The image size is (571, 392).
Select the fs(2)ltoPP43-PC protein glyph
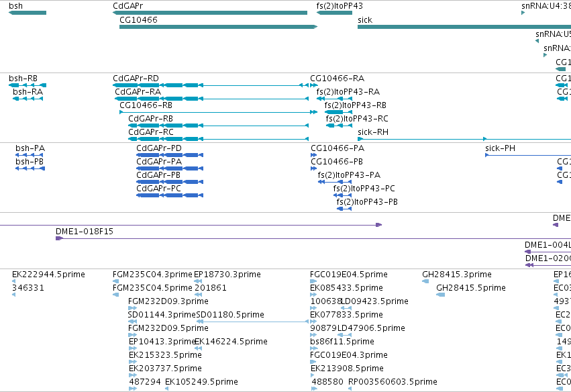coord(342,195)
